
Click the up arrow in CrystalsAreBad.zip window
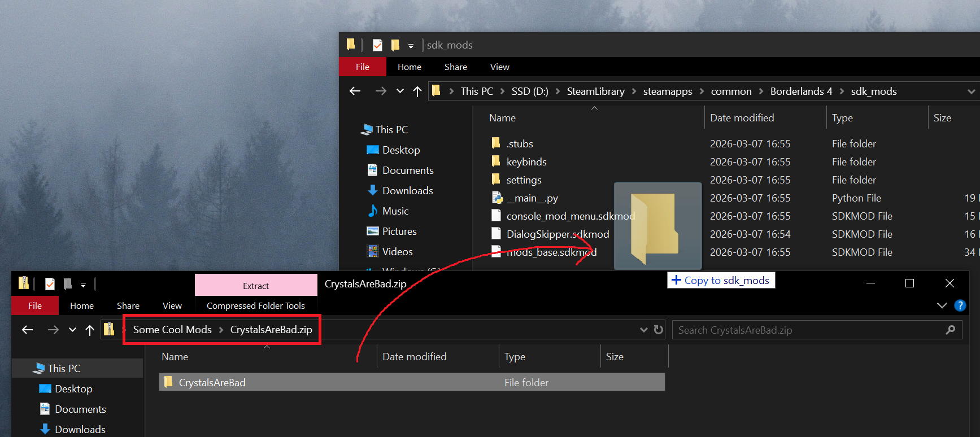[x=90, y=330]
